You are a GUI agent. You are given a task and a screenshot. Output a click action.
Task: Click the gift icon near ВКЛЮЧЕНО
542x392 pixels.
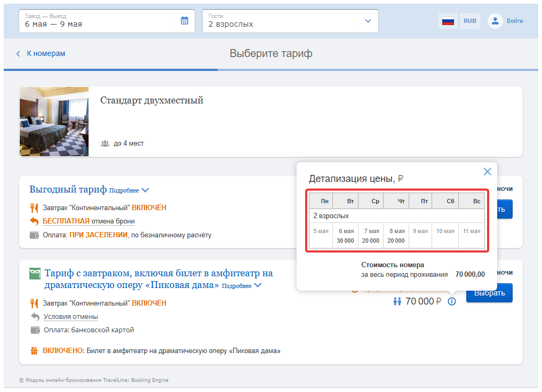[x=34, y=351]
